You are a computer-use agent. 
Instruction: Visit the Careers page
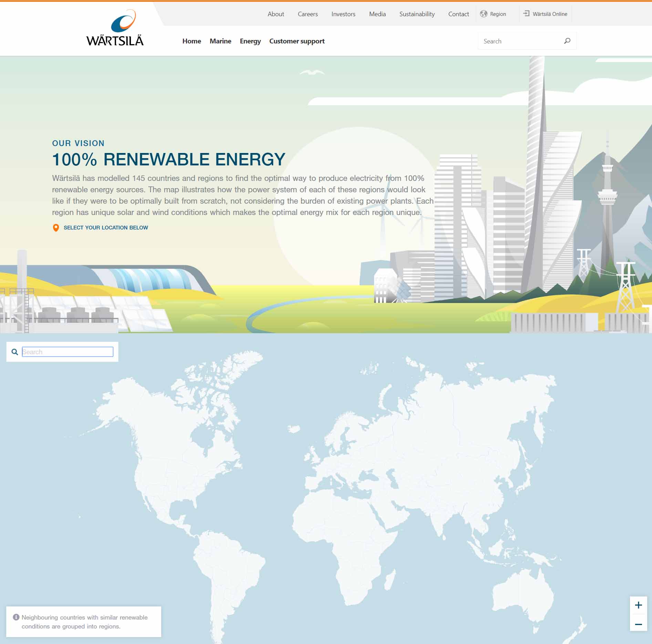tap(308, 14)
